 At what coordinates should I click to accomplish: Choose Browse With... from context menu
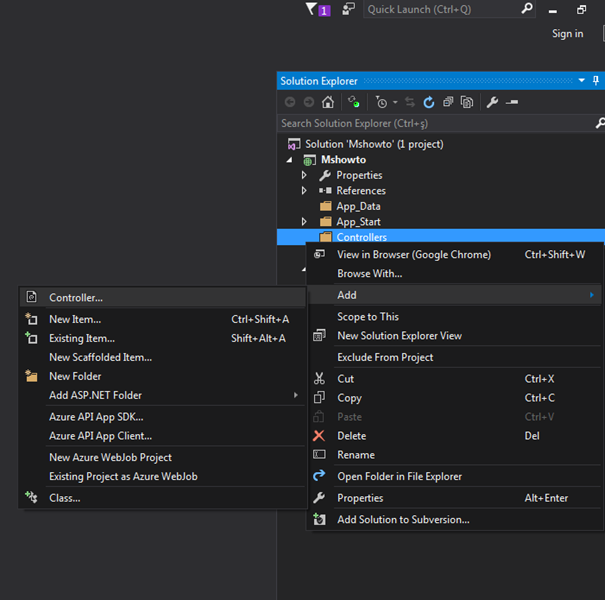pos(369,274)
